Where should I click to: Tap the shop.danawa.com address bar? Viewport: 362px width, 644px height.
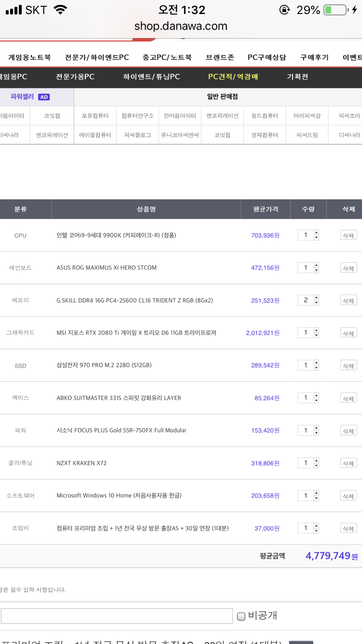point(181,26)
